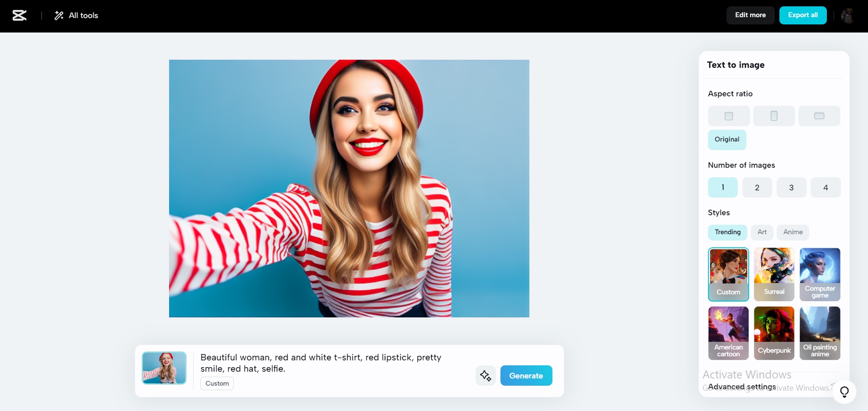The image size is (868, 411).
Task: Expand the Advanced settings section
Action: coord(742,387)
